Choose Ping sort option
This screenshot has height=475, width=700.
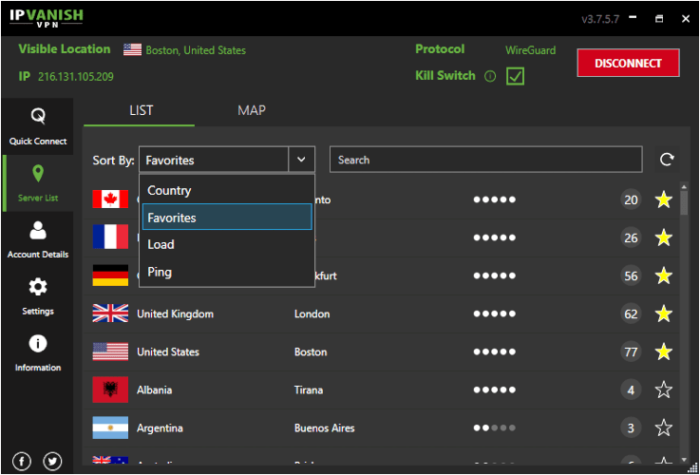pos(227,271)
